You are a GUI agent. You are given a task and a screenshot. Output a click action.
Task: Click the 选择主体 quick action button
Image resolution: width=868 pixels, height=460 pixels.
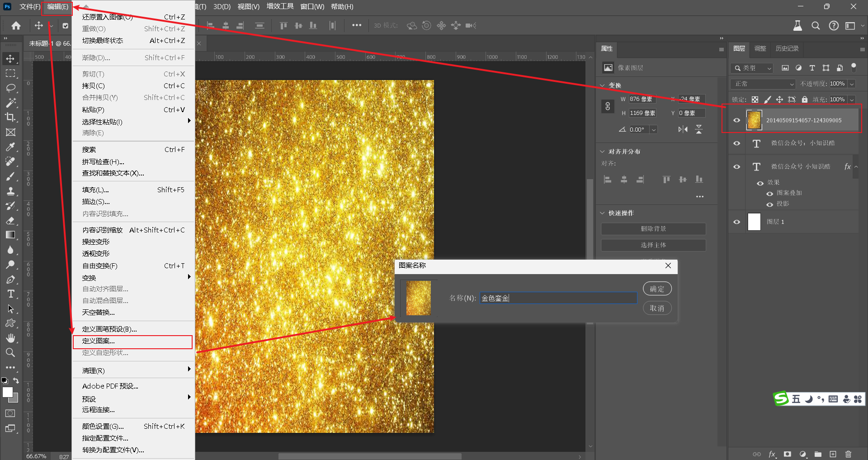coord(653,245)
